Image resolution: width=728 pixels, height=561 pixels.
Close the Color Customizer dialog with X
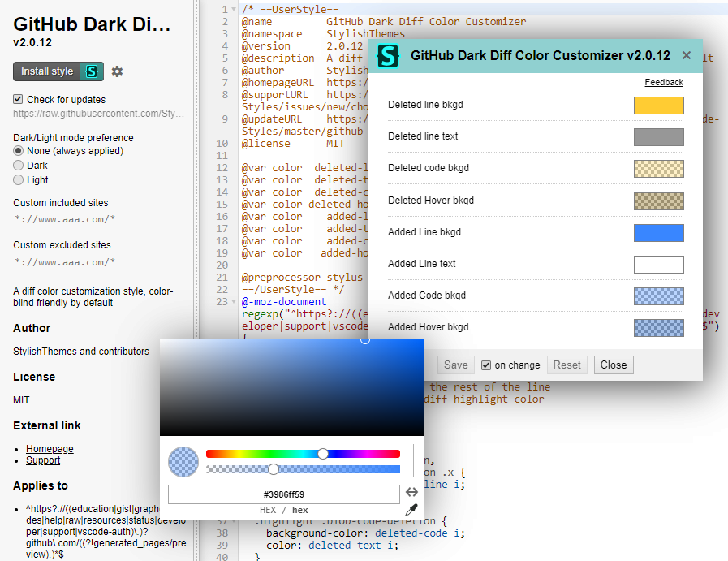[687, 56]
